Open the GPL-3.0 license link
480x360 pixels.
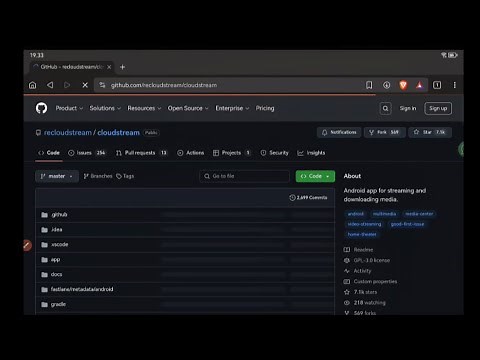coord(367,260)
